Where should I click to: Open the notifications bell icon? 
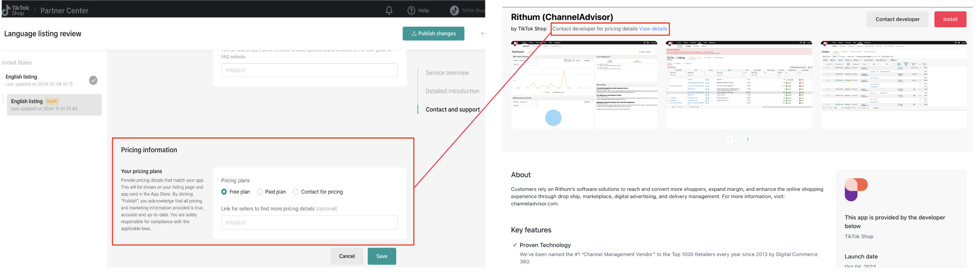tap(389, 10)
